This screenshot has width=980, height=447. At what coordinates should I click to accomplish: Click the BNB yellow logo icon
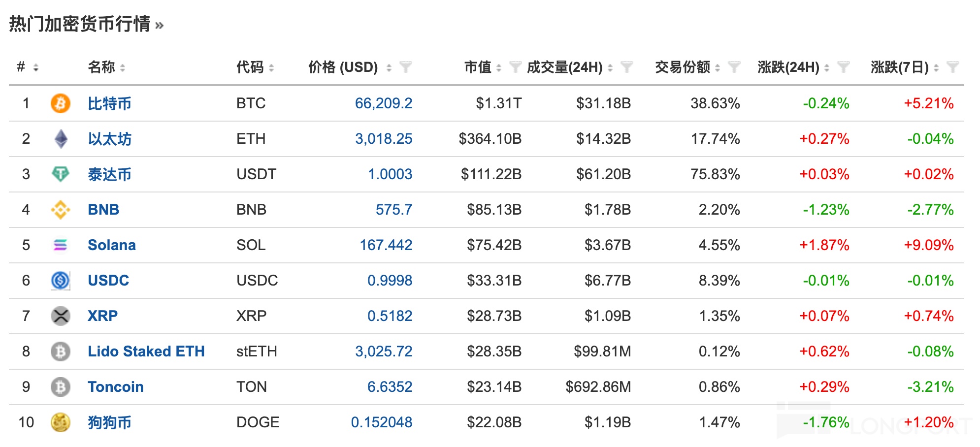(x=61, y=210)
